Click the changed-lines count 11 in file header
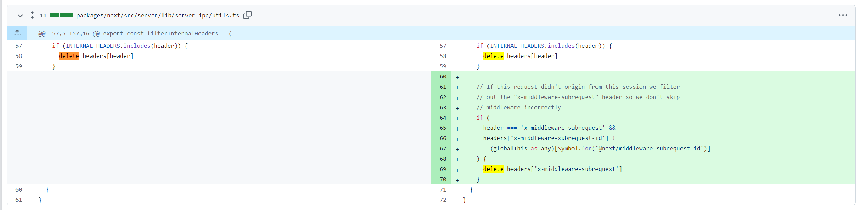 (43, 15)
